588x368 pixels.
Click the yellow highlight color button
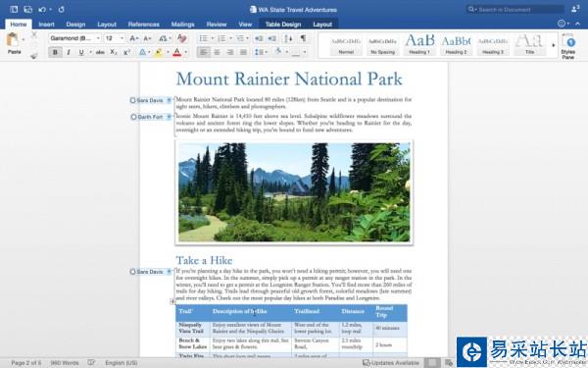click(x=158, y=52)
